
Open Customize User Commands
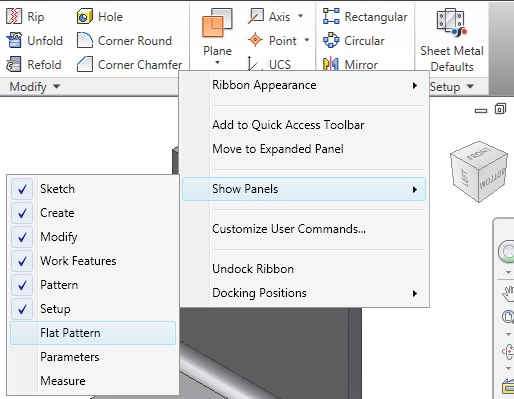(x=304, y=229)
